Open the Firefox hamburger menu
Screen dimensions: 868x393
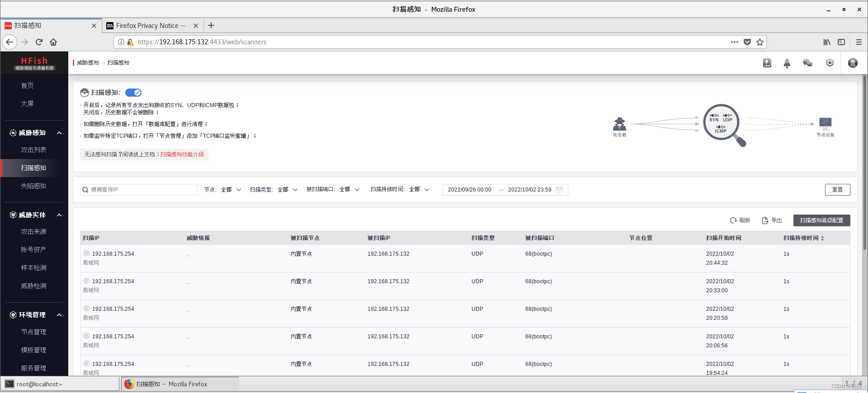pyautogui.click(x=859, y=42)
